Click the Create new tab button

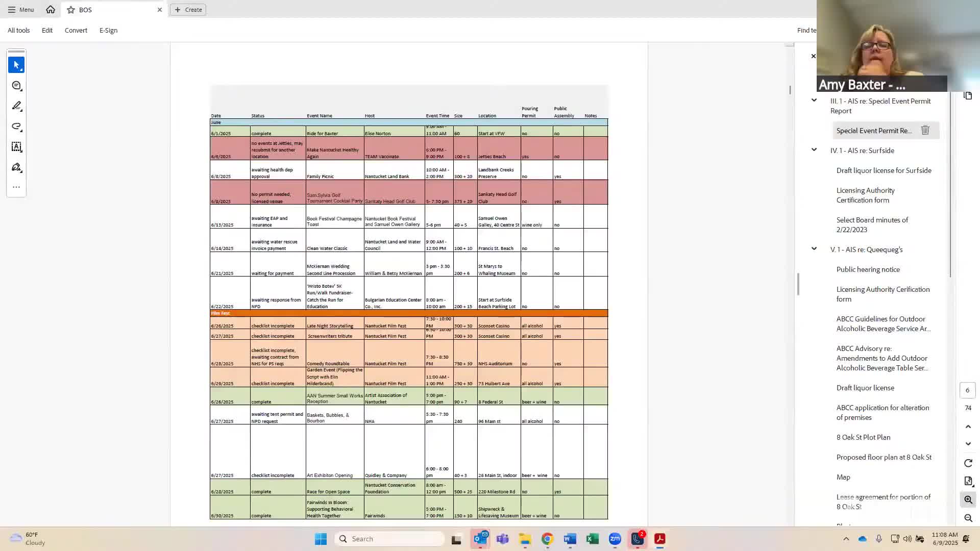(188, 10)
